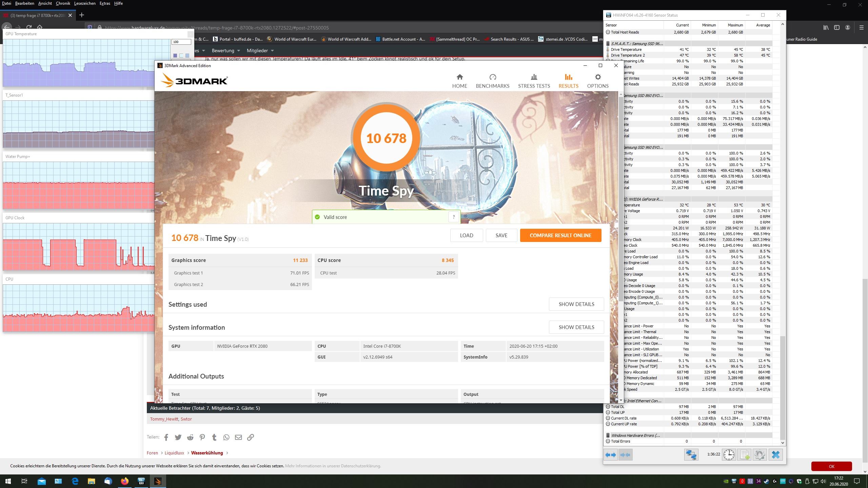Reset HWiNFO sensor clock timer

pos(729,455)
